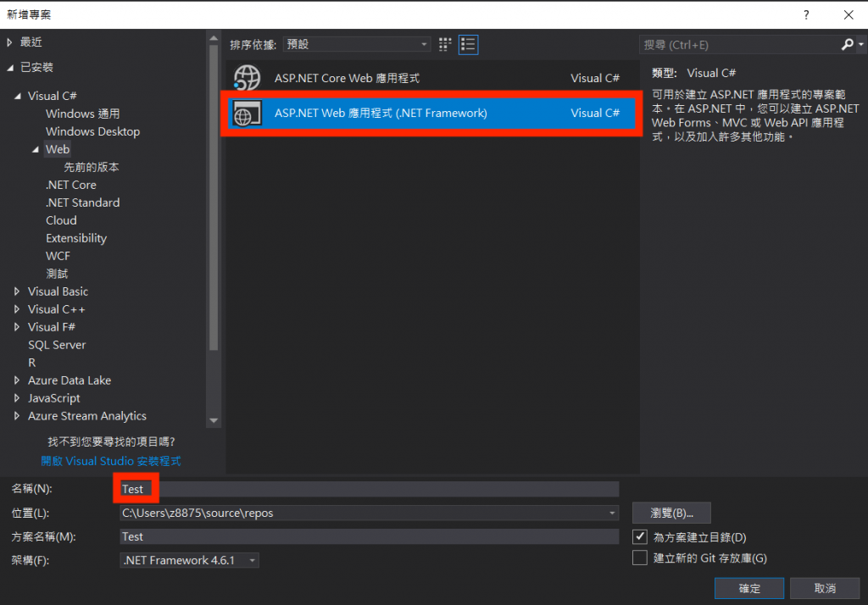This screenshot has width=868, height=605.
Task: Collapse the Visual C# node
Action: pos(18,96)
